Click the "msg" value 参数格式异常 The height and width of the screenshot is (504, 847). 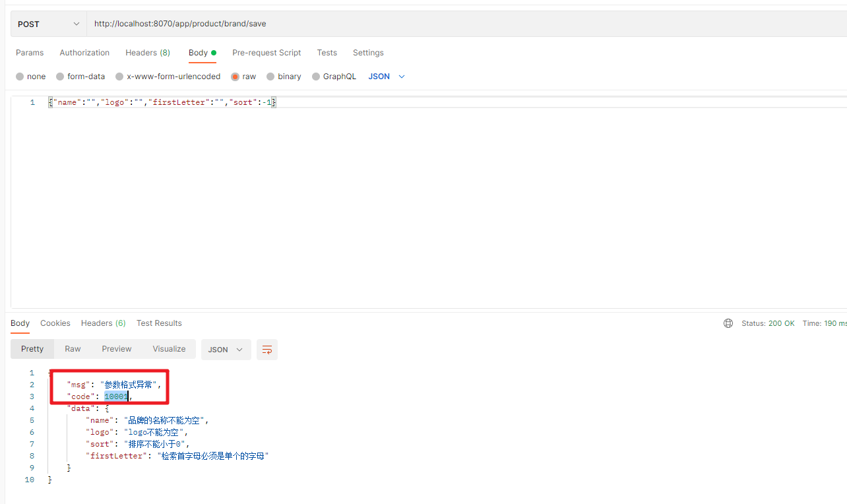[129, 385]
